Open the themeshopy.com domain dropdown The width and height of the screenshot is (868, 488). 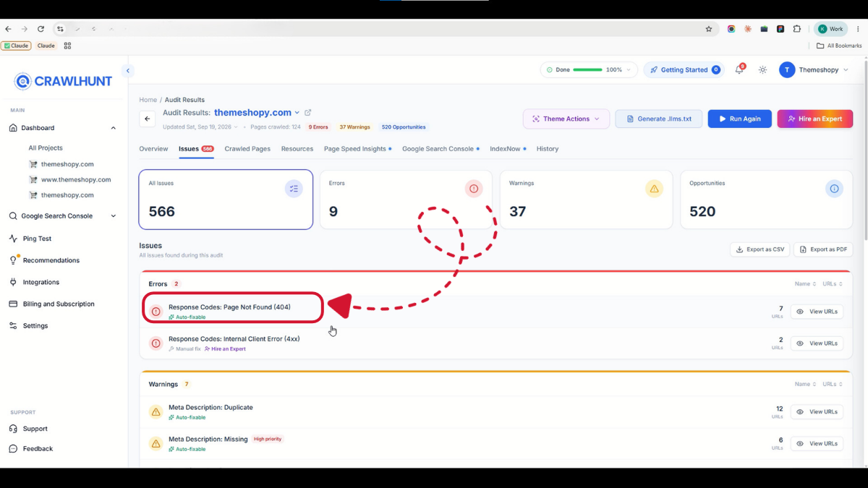pos(297,113)
